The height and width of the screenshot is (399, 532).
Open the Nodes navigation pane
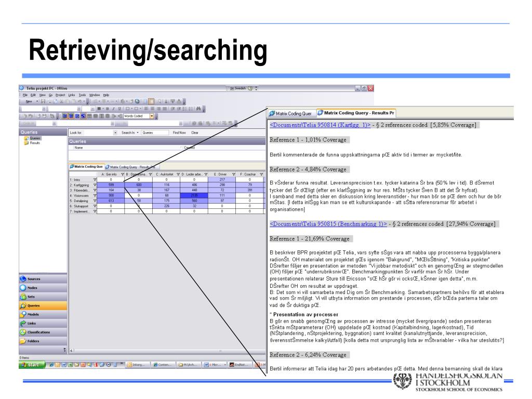[x=43, y=288]
